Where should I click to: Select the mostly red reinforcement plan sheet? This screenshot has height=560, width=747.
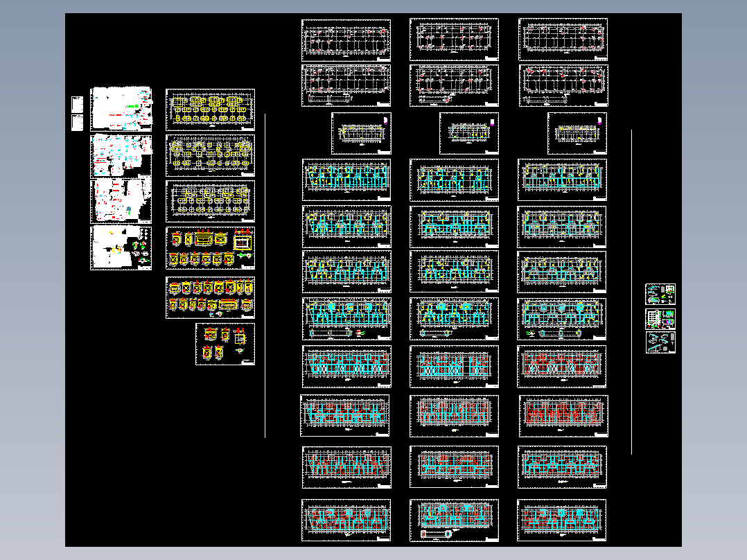click(x=563, y=416)
